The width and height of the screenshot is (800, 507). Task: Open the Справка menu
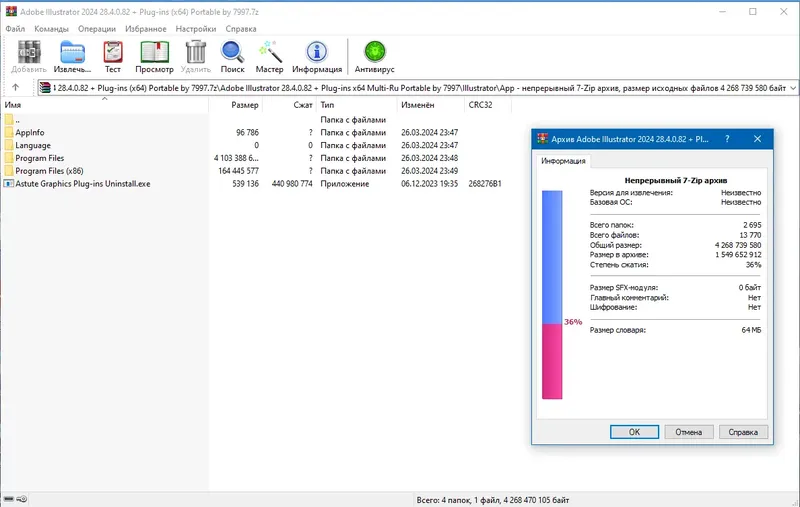[x=241, y=29]
